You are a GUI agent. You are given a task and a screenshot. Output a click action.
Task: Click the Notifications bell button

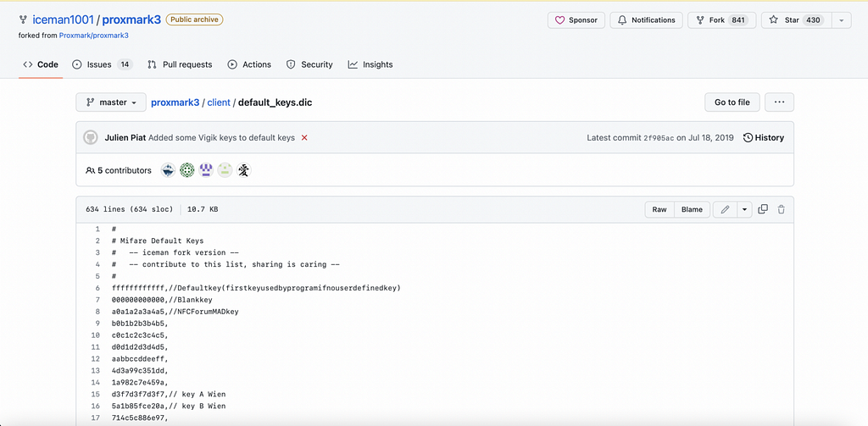pos(646,20)
